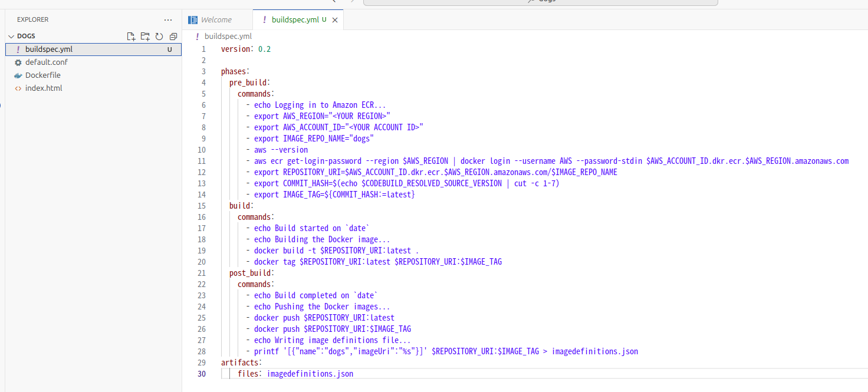Select the buildspec.yml editor tab
Screen dimensions: 868x392
point(295,20)
